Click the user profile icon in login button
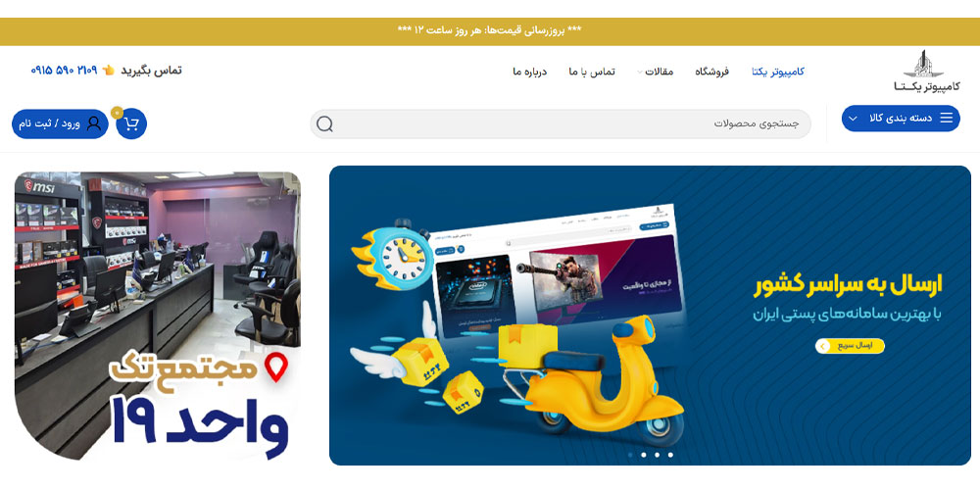The image size is (980, 490). click(94, 123)
